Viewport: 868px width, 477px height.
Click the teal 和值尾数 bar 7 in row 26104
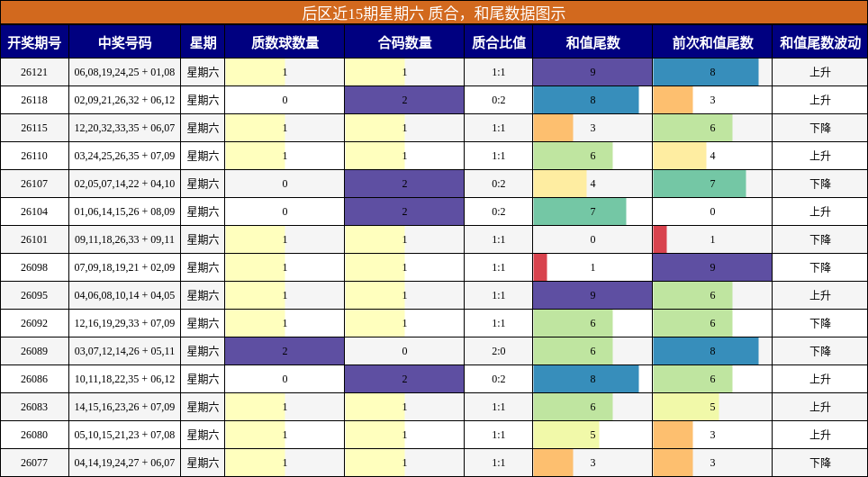(580, 211)
